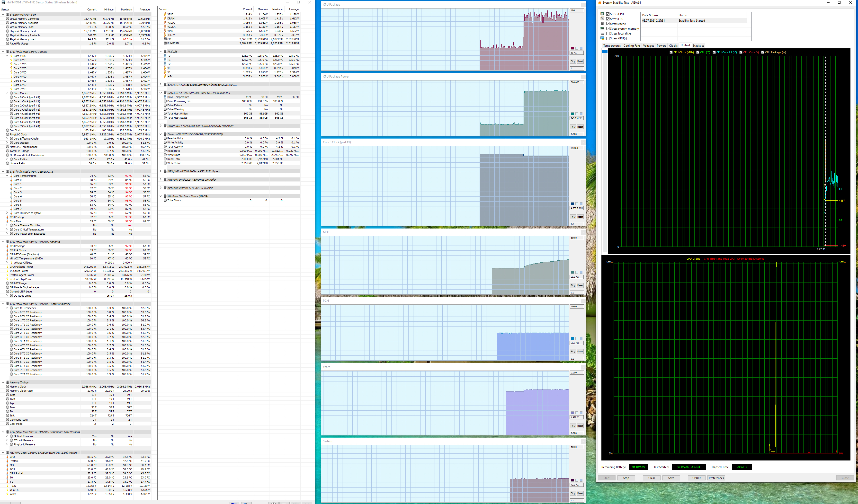The image size is (858, 504).
Task: Uncheck CPU Clock (MHz) graph series
Action: (x=671, y=53)
